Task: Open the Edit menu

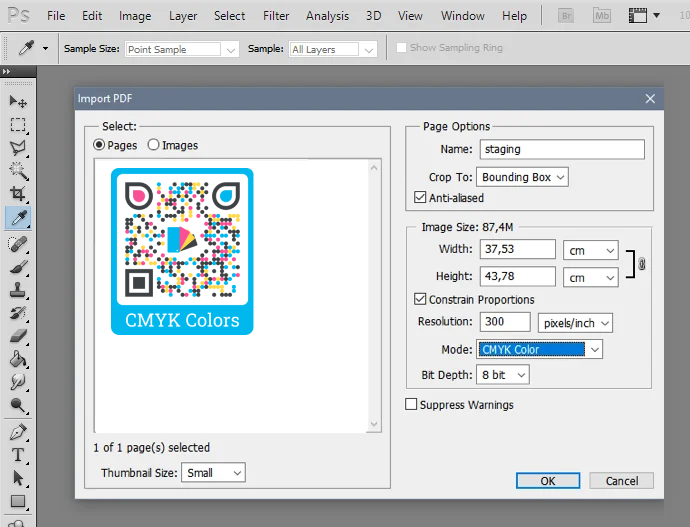Action: click(92, 16)
